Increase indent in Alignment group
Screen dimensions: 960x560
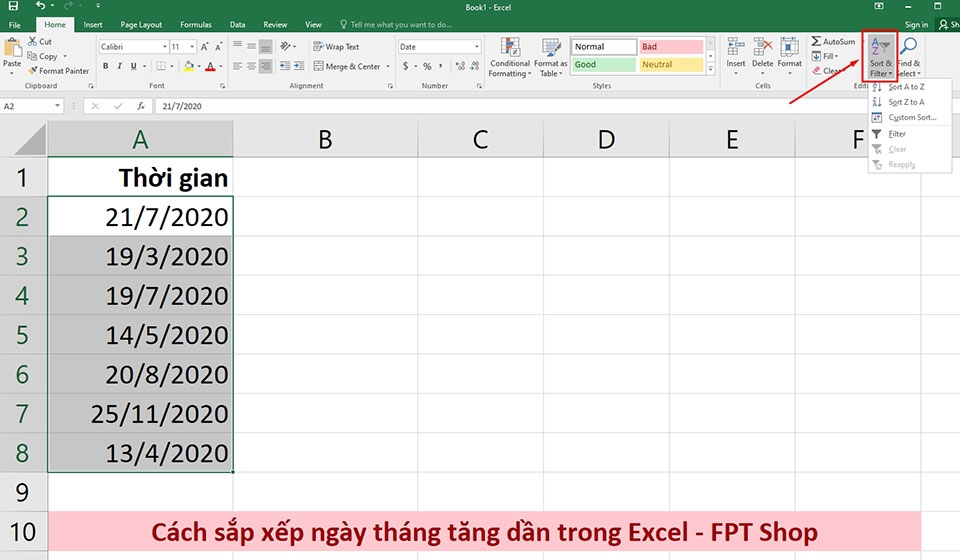click(298, 66)
